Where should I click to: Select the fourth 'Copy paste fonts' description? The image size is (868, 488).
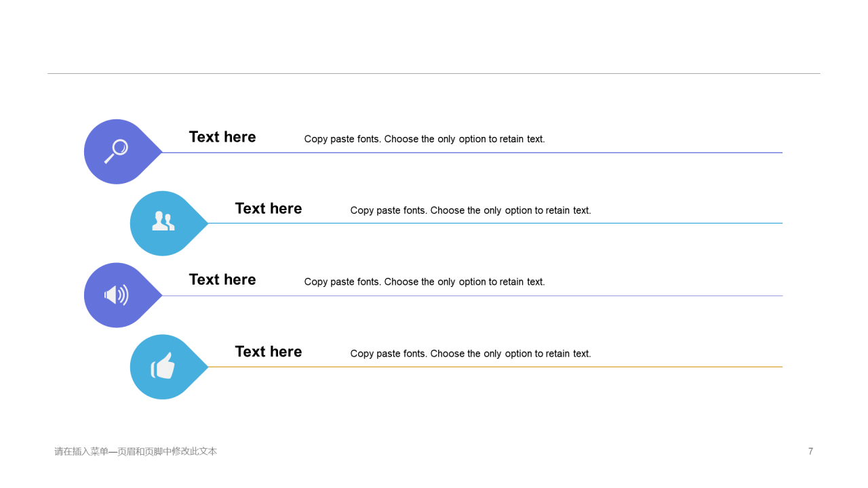pyautogui.click(x=471, y=354)
